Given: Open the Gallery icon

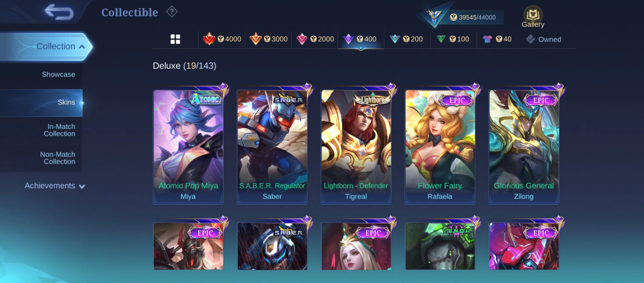Looking at the screenshot, I should (x=533, y=17).
